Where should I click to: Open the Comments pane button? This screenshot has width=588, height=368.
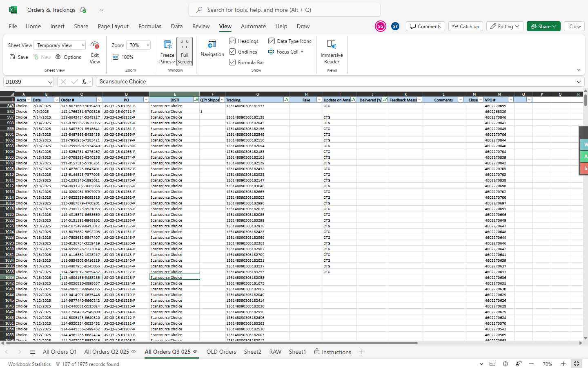point(425,26)
